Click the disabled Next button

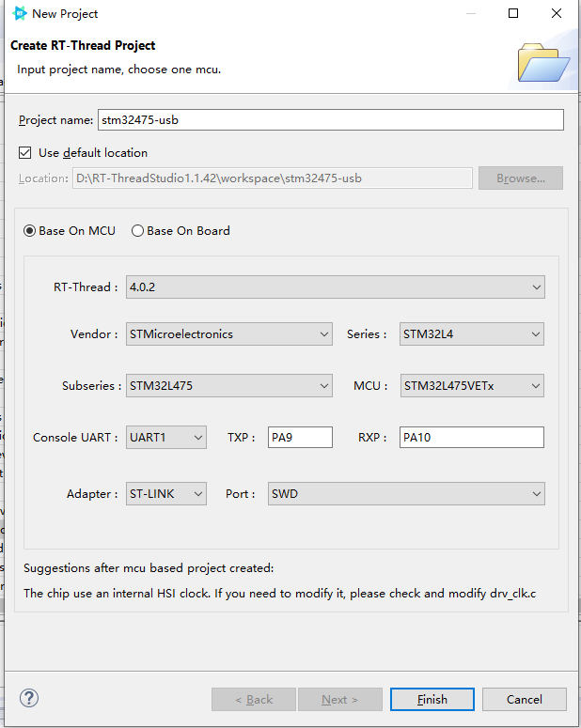tap(340, 699)
